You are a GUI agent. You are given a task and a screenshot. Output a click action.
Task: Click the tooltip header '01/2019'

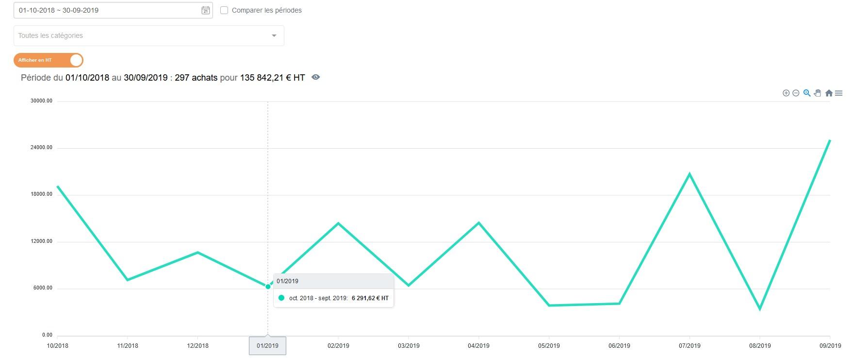(288, 281)
